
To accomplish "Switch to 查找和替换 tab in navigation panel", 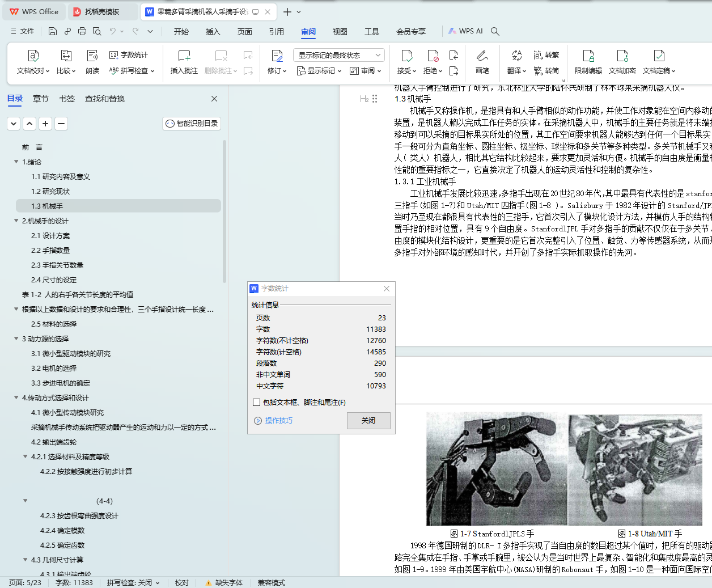I will [105, 99].
